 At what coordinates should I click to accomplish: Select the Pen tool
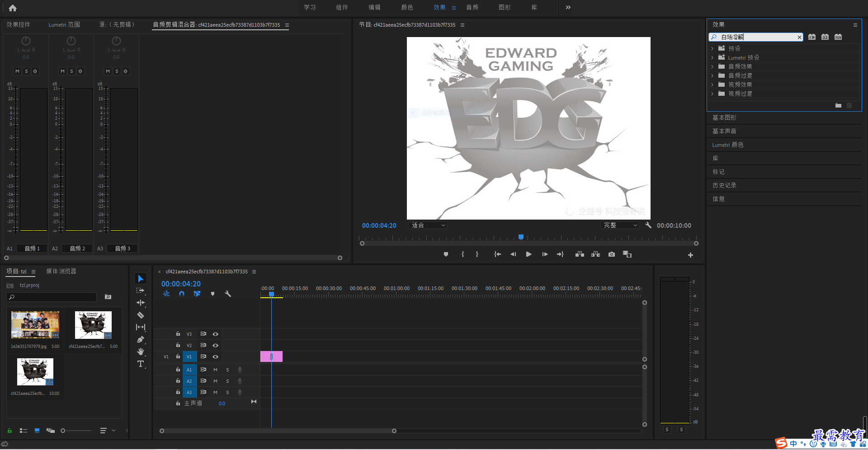tap(141, 339)
